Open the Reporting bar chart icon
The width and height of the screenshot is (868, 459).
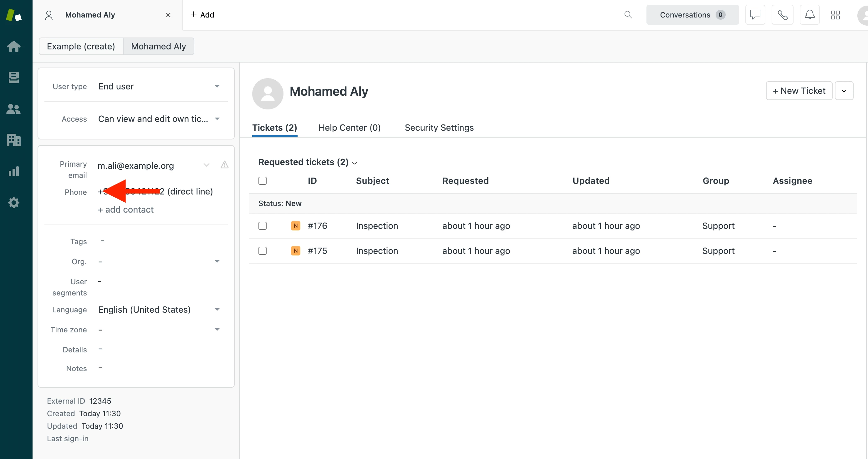pyautogui.click(x=14, y=171)
